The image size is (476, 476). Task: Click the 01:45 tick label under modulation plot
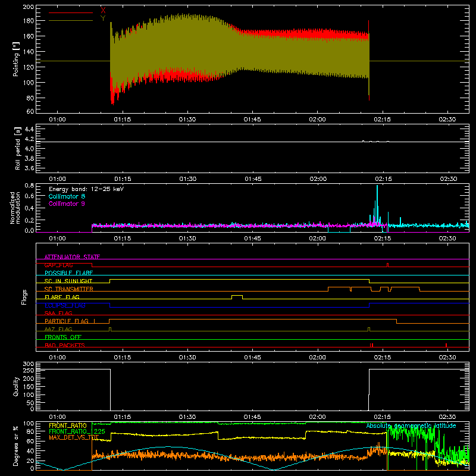252,239
